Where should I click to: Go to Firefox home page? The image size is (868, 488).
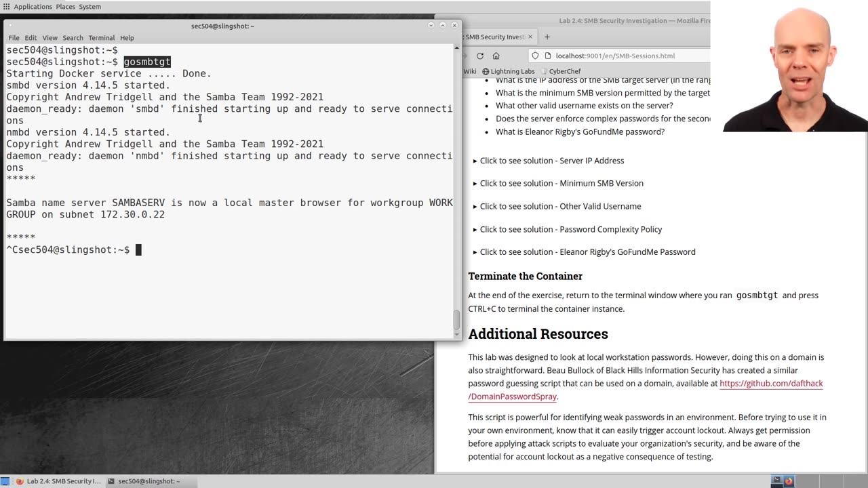(x=496, y=56)
